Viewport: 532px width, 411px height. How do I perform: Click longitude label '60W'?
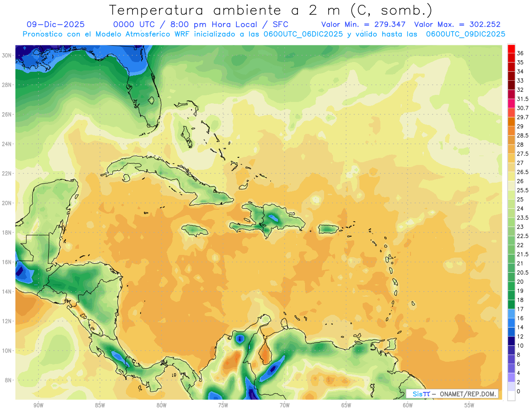coord(408,406)
